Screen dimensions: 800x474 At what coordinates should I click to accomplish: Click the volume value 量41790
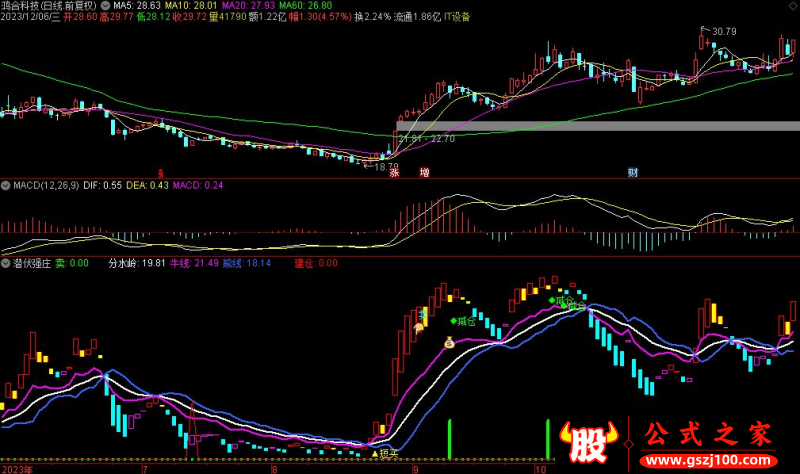228,17
